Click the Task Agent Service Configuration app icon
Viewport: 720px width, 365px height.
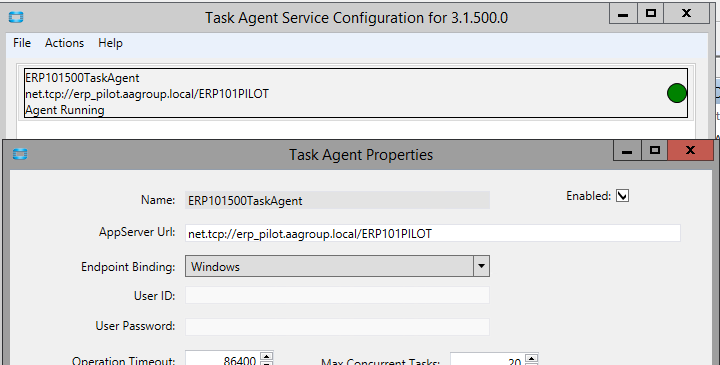click(x=16, y=17)
